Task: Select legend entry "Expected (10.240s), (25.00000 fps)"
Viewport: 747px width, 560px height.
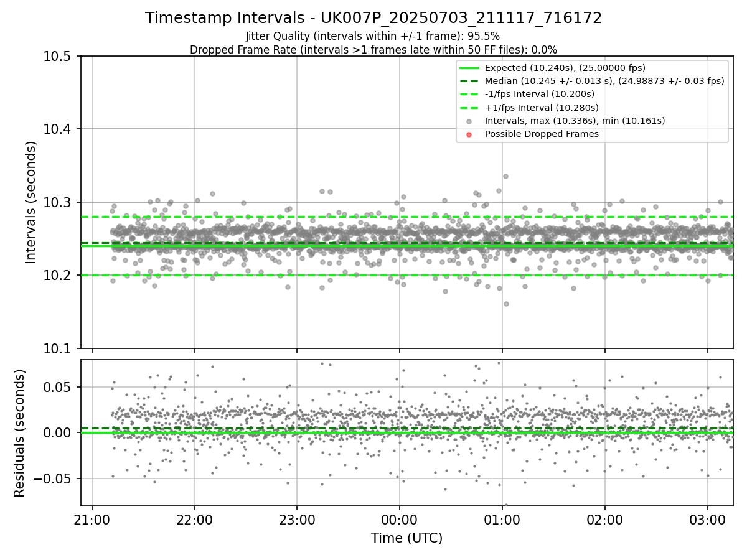Action: 565,68
